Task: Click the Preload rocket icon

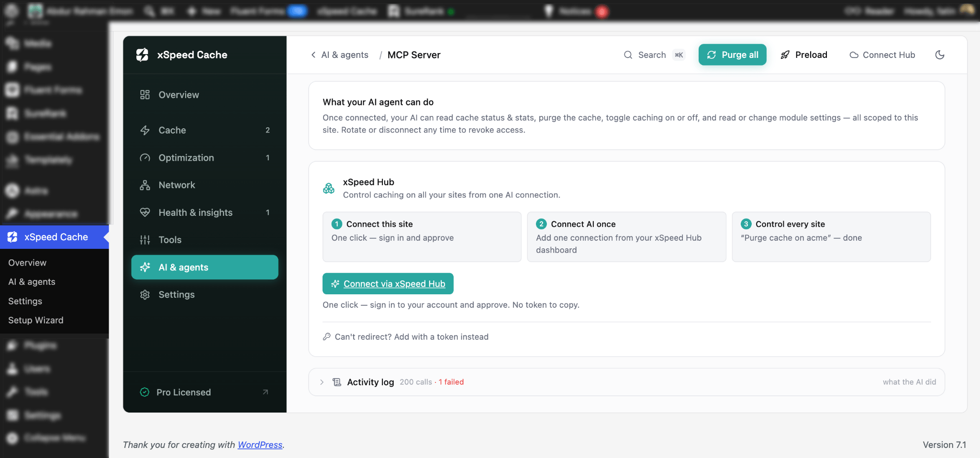Action: [x=785, y=55]
